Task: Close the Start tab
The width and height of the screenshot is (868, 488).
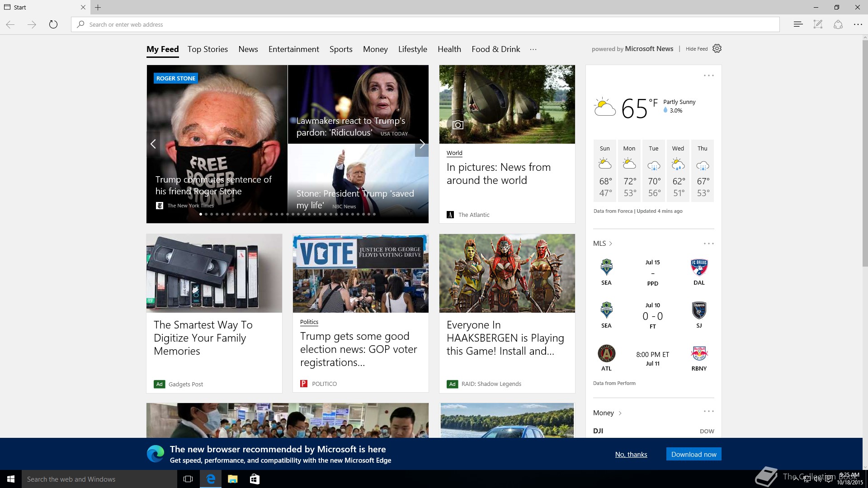Action: click(83, 7)
